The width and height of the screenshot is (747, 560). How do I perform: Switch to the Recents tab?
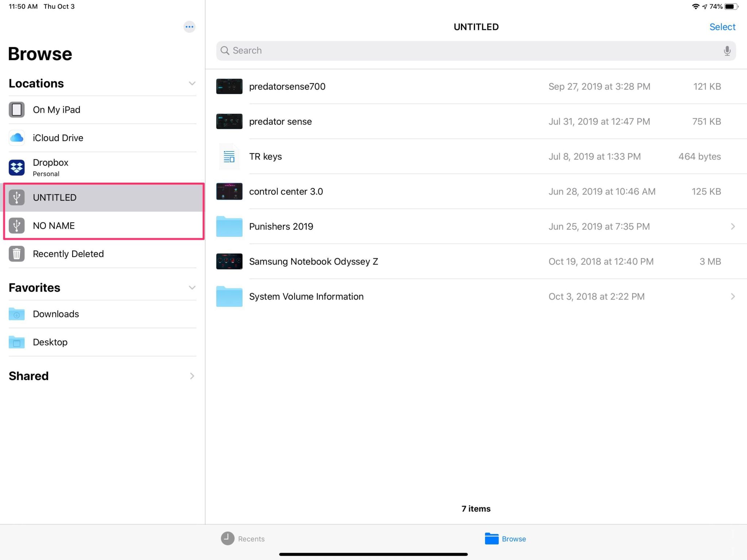tap(243, 538)
